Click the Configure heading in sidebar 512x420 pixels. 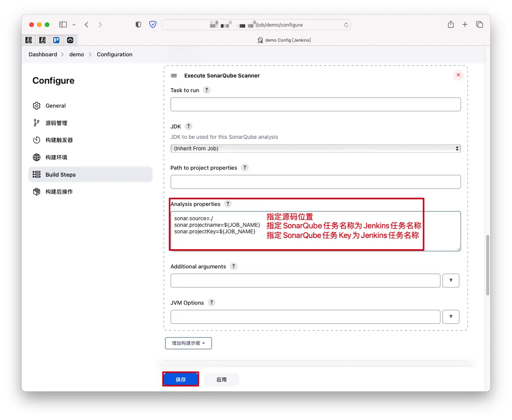click(54, 81)
